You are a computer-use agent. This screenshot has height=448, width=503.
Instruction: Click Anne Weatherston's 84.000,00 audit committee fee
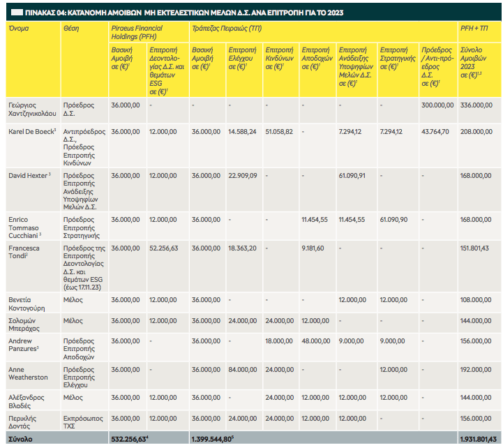[x=241, y=369]
